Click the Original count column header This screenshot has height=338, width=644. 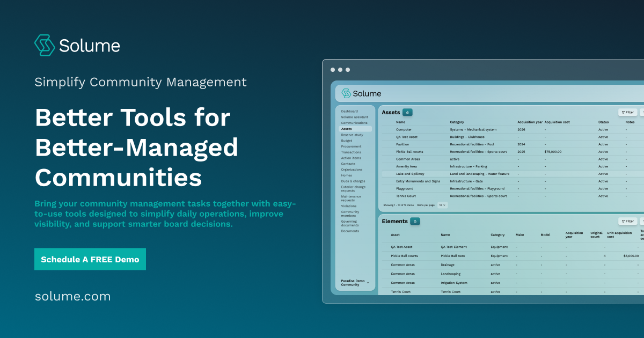pos(597,235)
